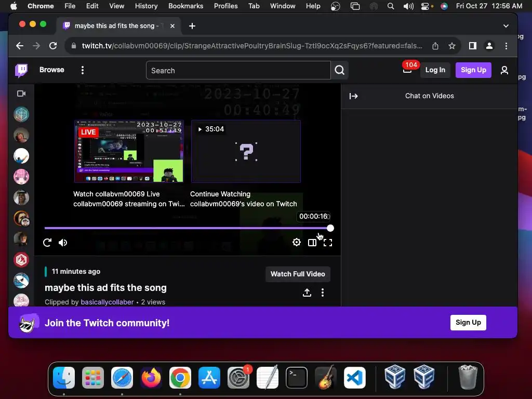Screen dimensions: 532x399
Task: Open Terminal from the Dock
Action: [x=297, y=378]
